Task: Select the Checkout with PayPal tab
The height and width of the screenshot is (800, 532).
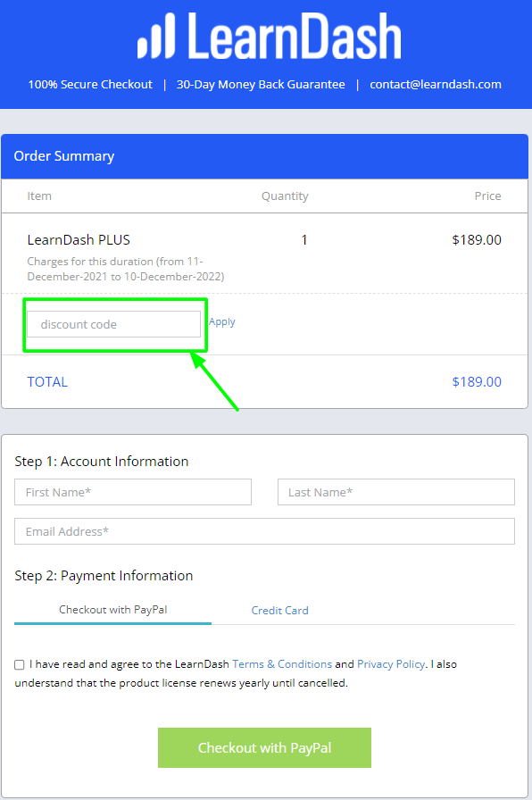Action: [112, 610]
